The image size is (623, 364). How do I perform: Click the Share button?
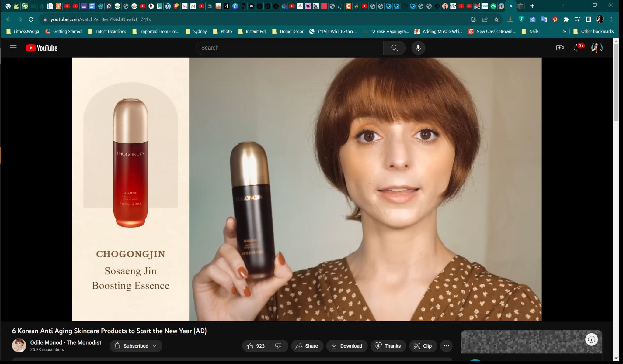(x=307, y=346)
